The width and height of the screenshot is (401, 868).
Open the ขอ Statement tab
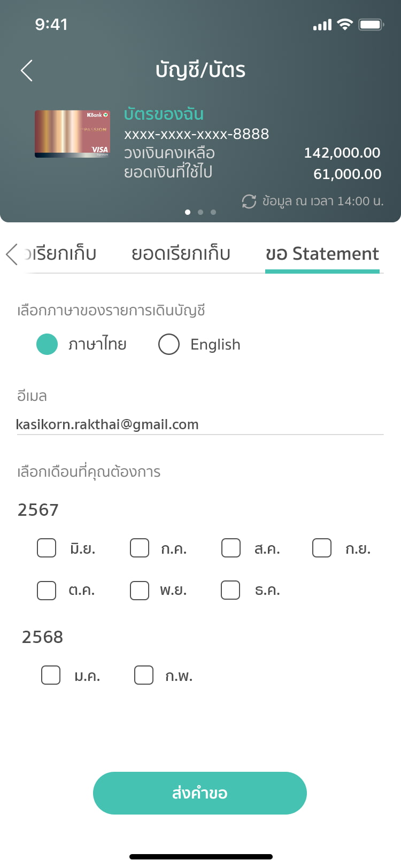tap(322, 254)
